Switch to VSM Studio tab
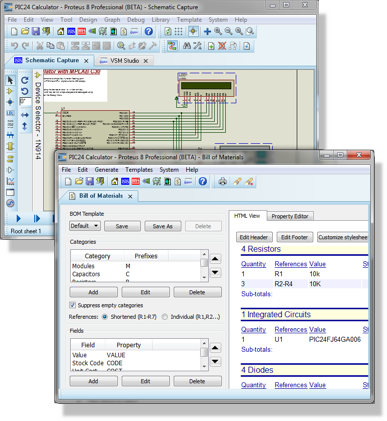Screen dimensions: 387x421 [124, 61]
